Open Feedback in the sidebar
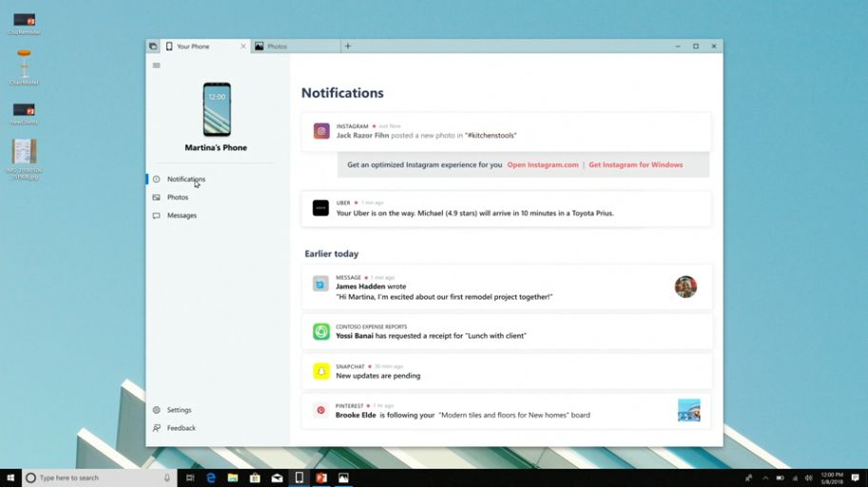 click(x=181, y=428)
